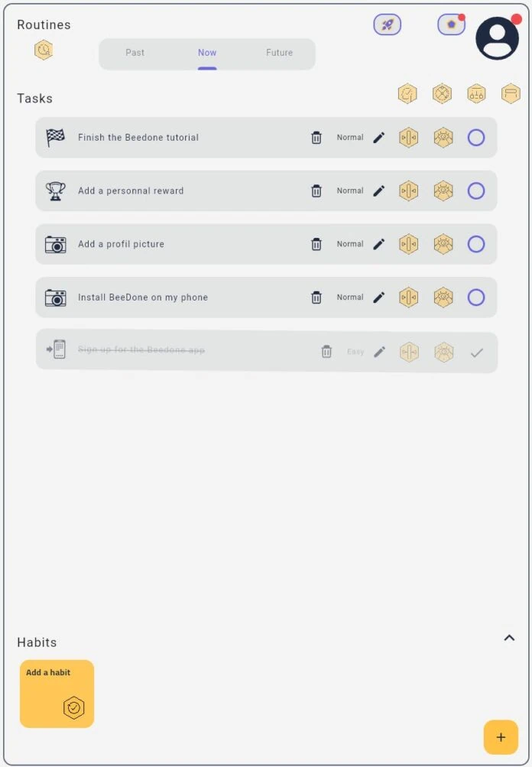Switch to the Past tab

[x=135, y=53]
